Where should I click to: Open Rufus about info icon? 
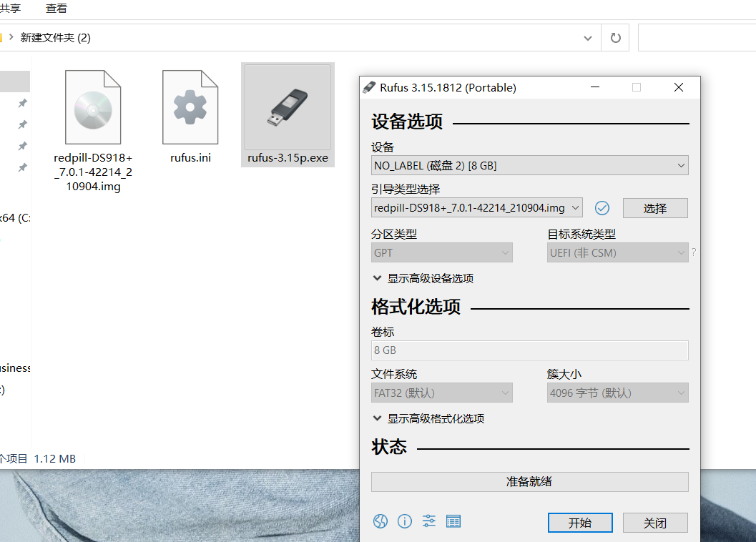pos(405,521)
